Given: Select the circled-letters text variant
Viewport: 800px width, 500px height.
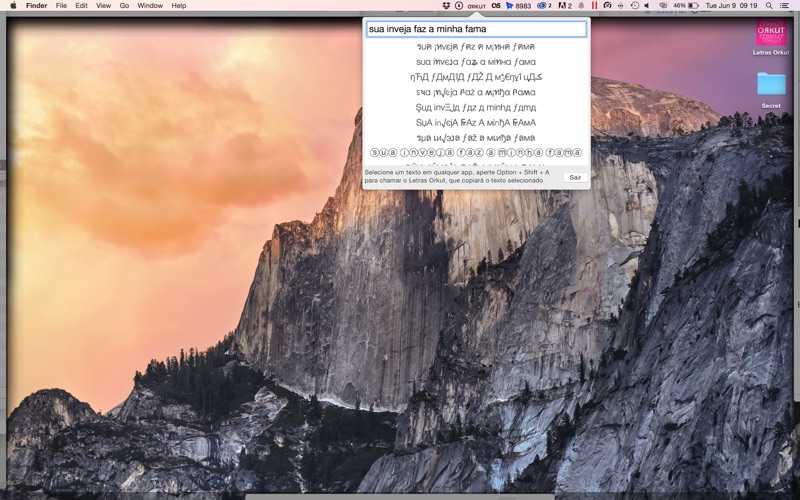Looking at the screenshot, I should pos(476,153).
